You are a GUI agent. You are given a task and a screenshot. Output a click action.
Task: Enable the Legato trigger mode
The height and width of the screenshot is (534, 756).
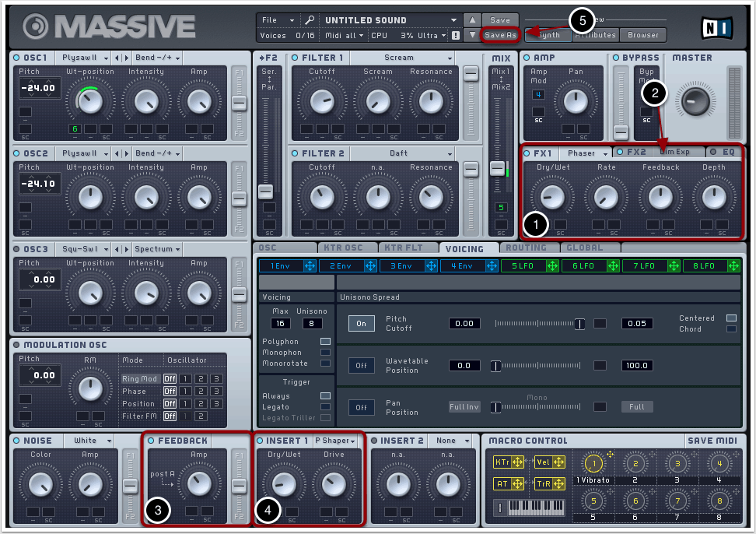[325, 407]
